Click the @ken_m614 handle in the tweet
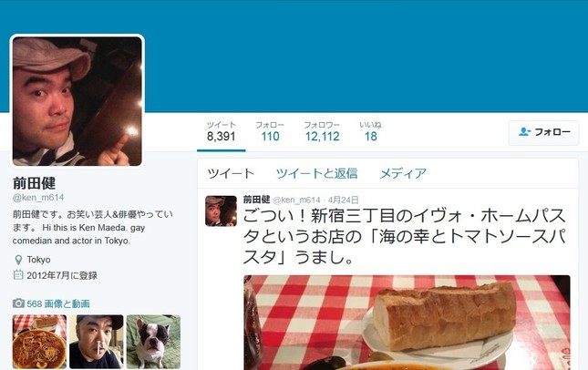Screen dimensions: 588x370 click(x=296, y=200)
